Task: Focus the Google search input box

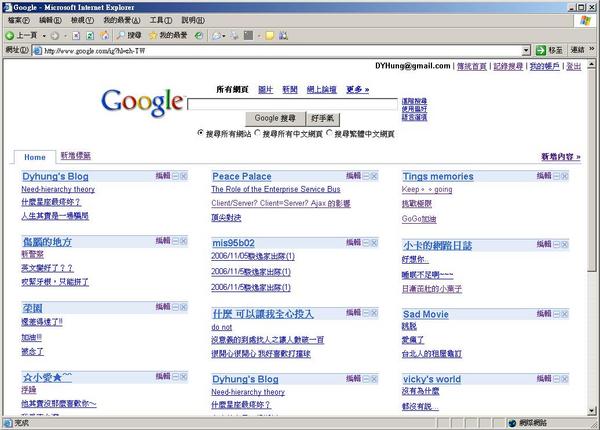Action: click(x=293, y=104)
